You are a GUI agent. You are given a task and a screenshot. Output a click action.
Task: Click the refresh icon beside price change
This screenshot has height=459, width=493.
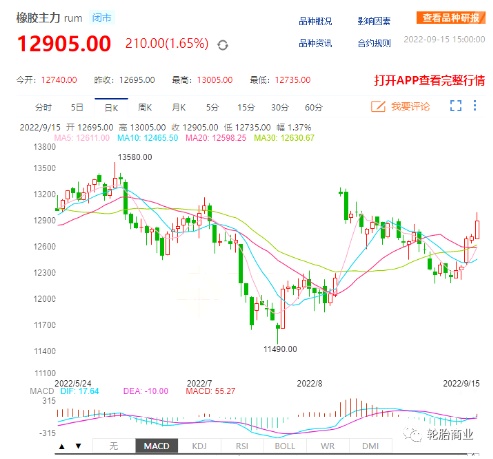(x=223, y=45)
